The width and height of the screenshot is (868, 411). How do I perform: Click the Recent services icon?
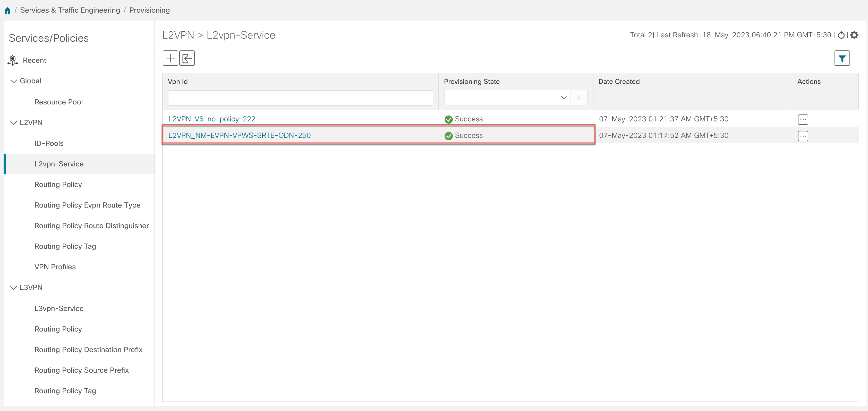point(12,60)
